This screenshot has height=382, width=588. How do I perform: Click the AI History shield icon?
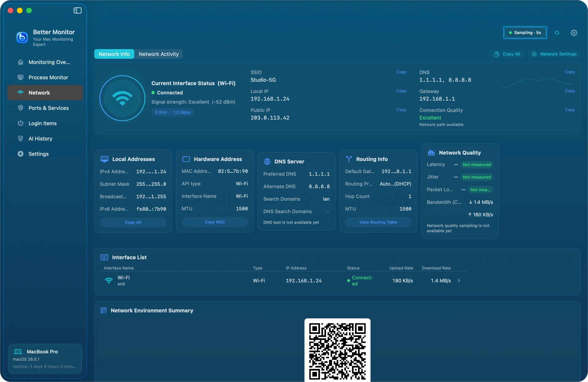click(x=21, y=139)
